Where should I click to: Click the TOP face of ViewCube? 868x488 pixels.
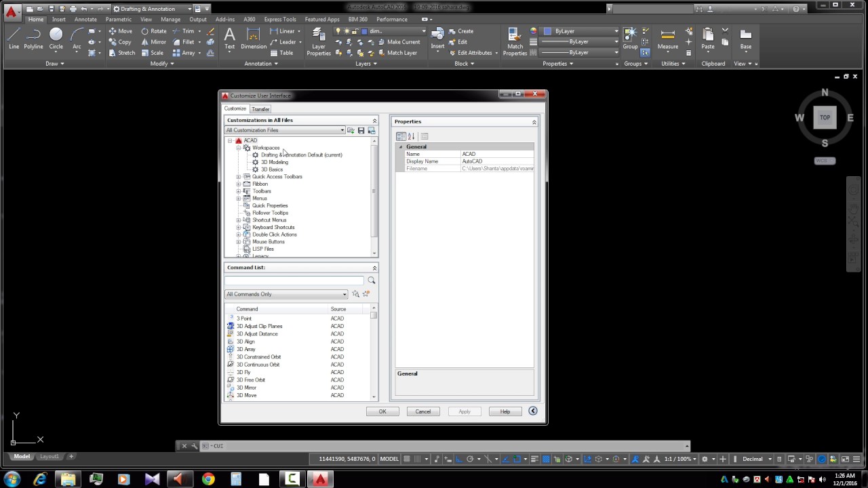[825, 117]
